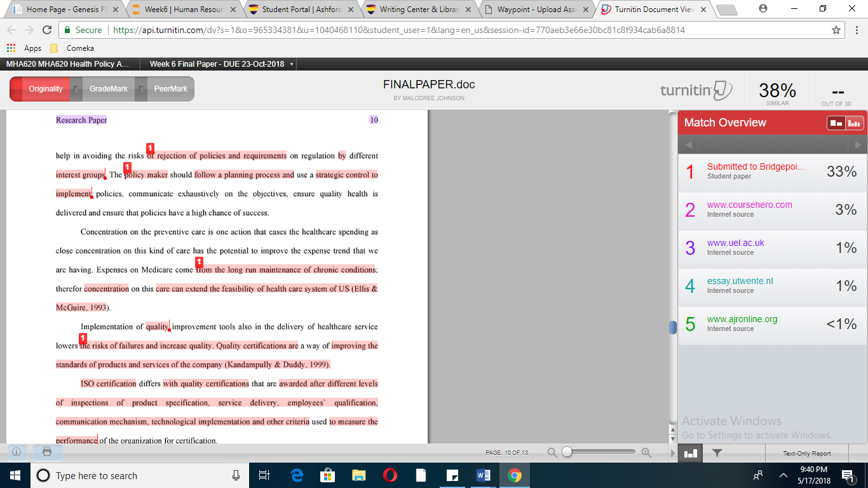Click the Turnitin logo

point(696,90)
